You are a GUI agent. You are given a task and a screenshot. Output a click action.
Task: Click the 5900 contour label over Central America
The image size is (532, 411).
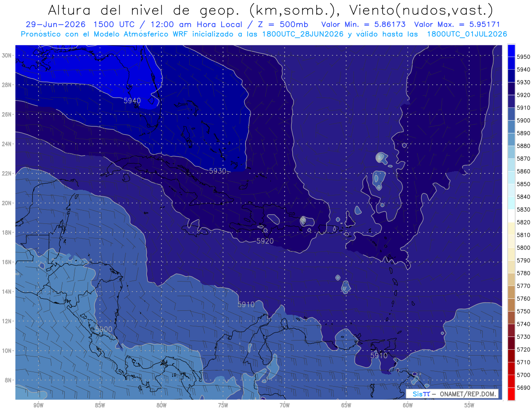coord(104,329)
